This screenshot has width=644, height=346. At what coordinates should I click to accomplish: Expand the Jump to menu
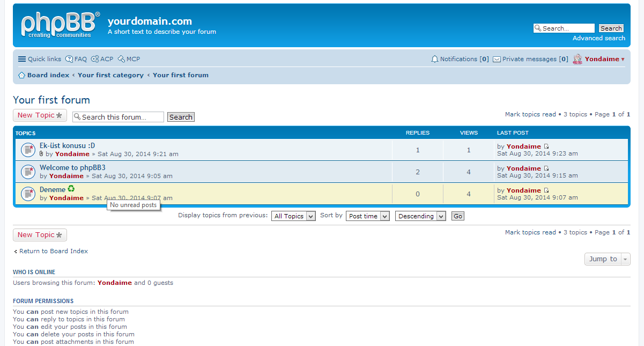tap(607, 259)
